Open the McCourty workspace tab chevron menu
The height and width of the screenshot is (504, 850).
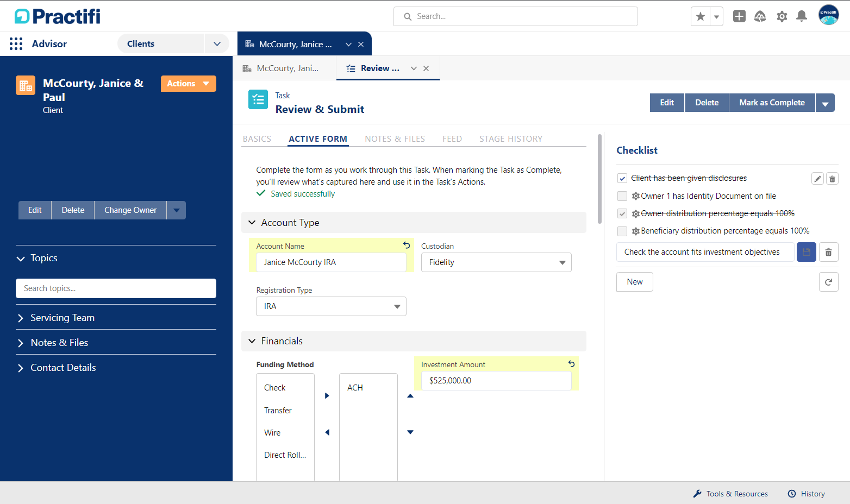[x=348, y=45]
